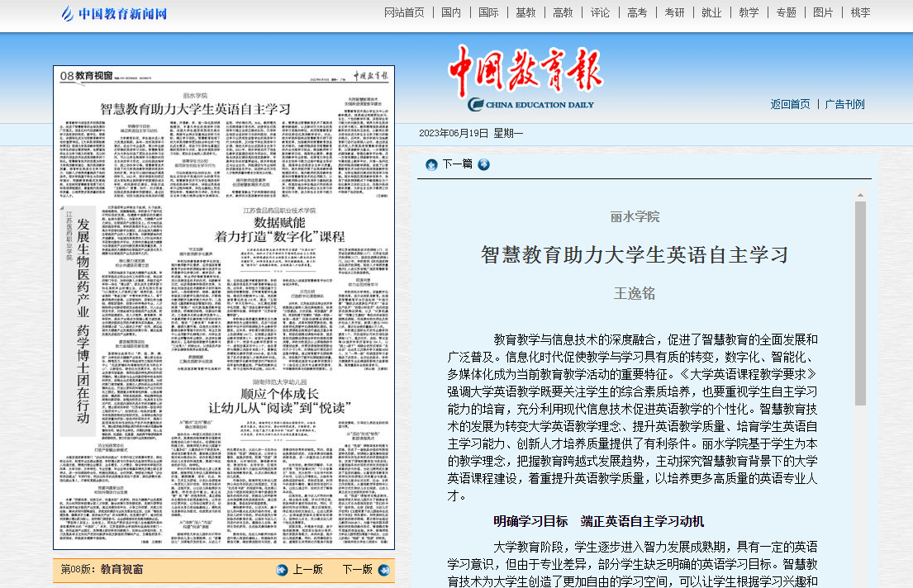This screenshot has height=588, width=913.
Task: Select 高考 in the top navigation
Action: (637, 12)
